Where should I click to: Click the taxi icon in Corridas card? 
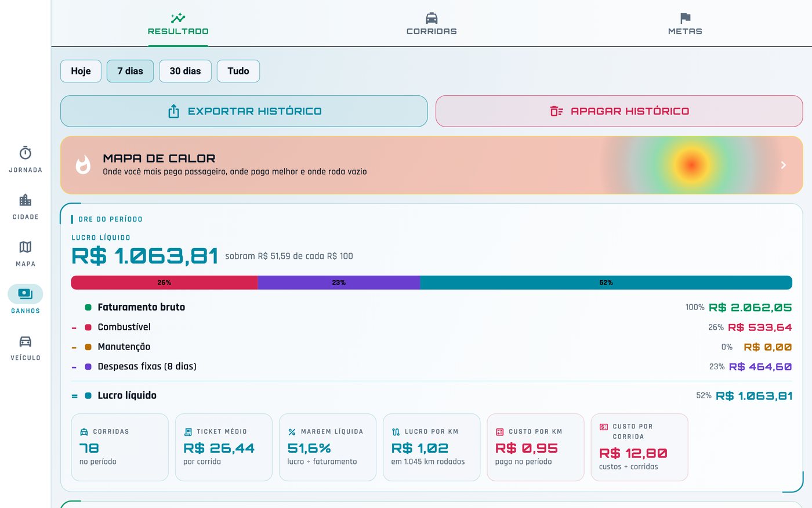click(84, 432)
